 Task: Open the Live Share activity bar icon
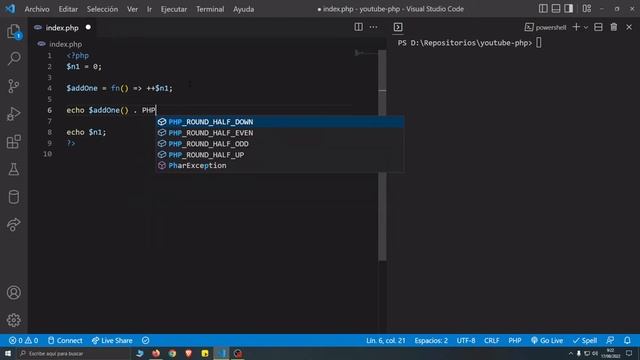point(14,224)
